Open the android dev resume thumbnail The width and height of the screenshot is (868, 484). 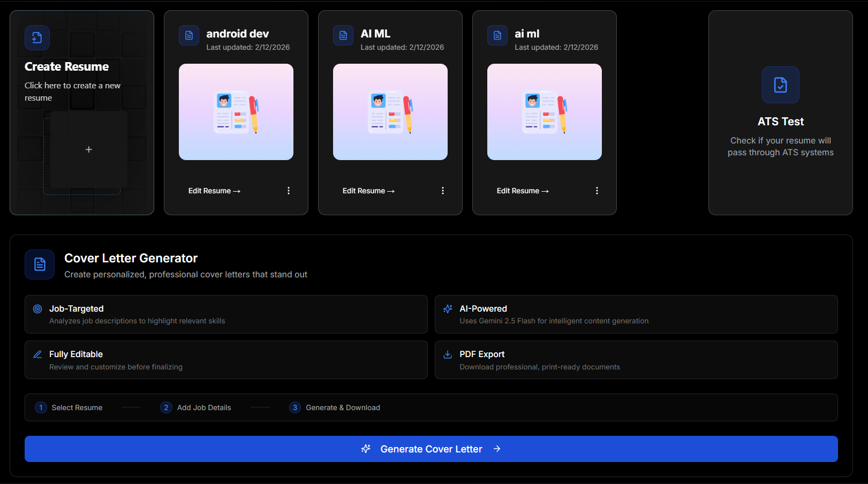236,112
